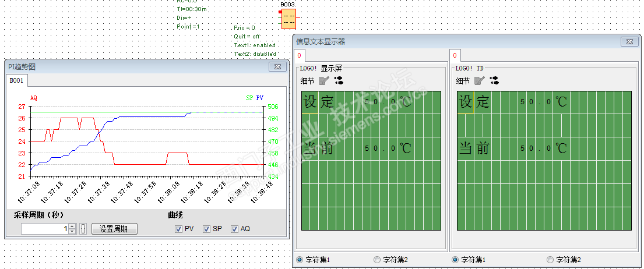Viewport: 644px width, 269px height.
Task: Click the bracket icon beside the sampling period spinner
Action: click(83, 229)
